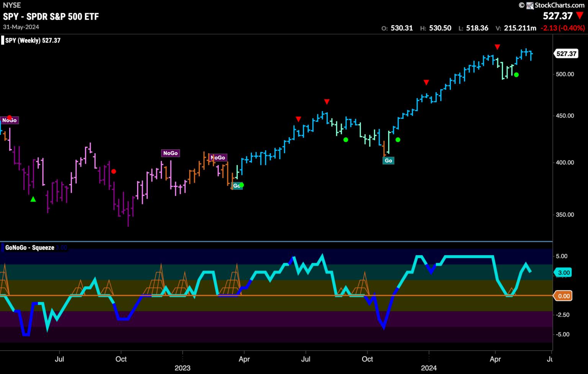The height and width of the screenshot is (374, 588).
Task: Click the SPY - SPDR S&P 500 ETF title
Action: [x=51, y=16]
